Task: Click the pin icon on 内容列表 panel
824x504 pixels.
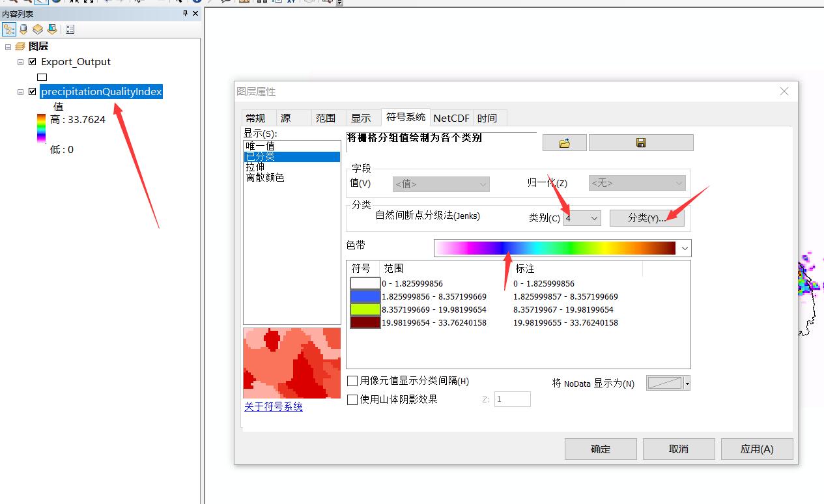Action: point(184,14)
